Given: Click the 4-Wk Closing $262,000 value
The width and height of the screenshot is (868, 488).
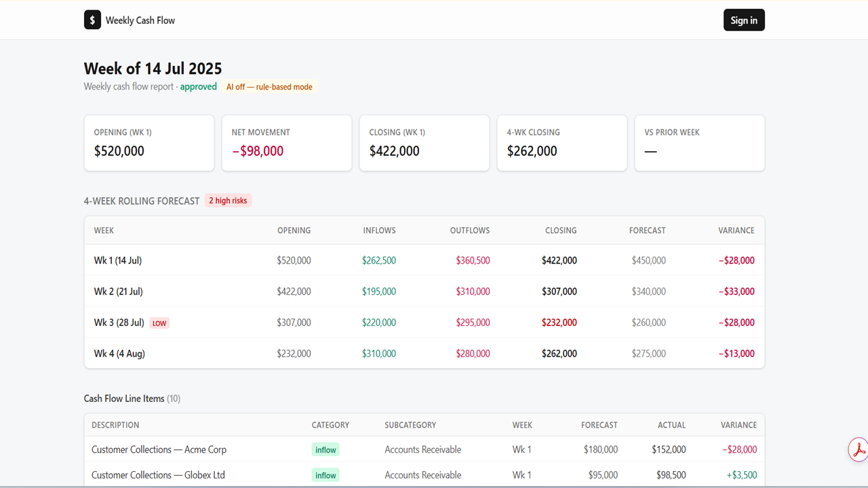Looking at the screenshot, I should click(x=532, y=151).
